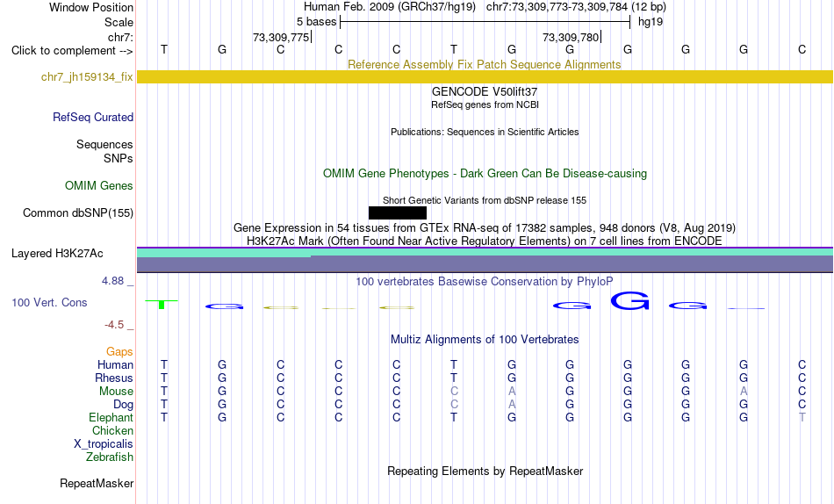Screen dimensions: 834x504
Task: Click the chr7: base position label
Action: (120, 37)
